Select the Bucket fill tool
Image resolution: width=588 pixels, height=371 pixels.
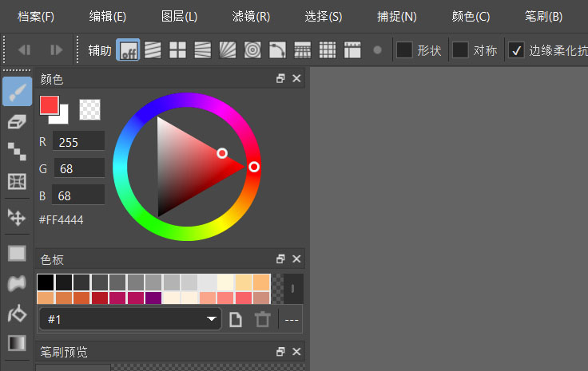[18, 314]
